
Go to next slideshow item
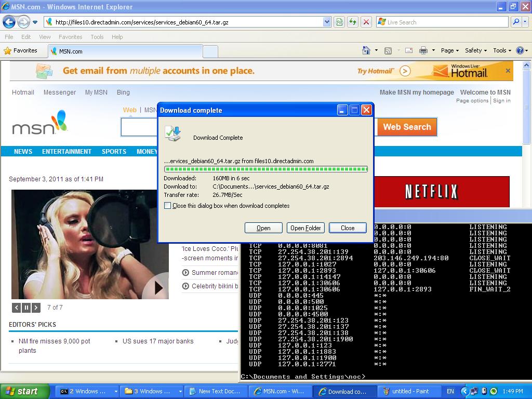[x=36, y=308]
